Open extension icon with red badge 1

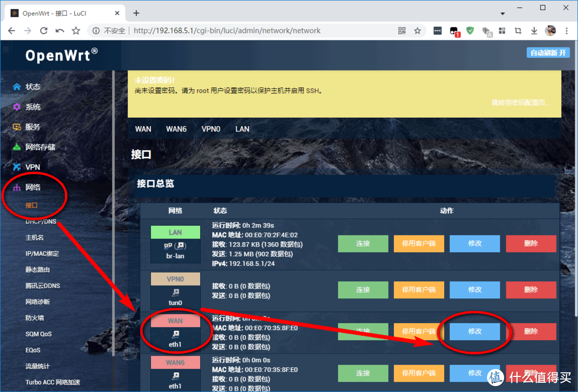coord(454,32)
